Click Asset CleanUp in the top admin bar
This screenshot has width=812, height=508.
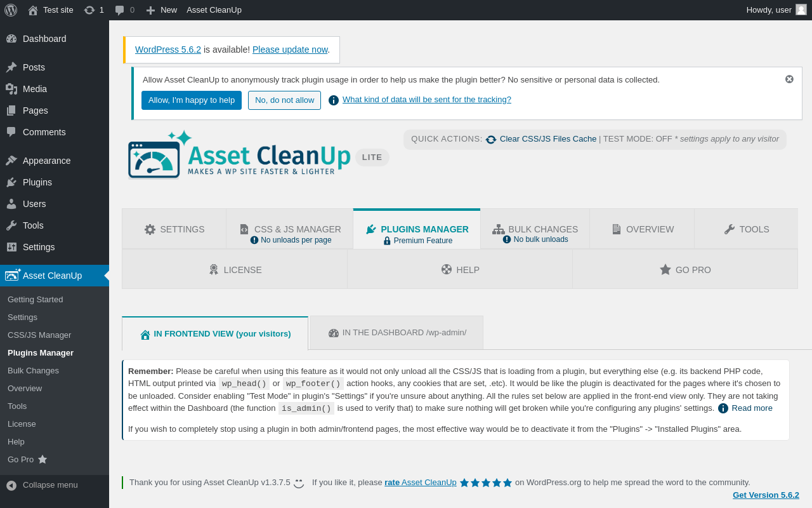(x=214, y=10)
